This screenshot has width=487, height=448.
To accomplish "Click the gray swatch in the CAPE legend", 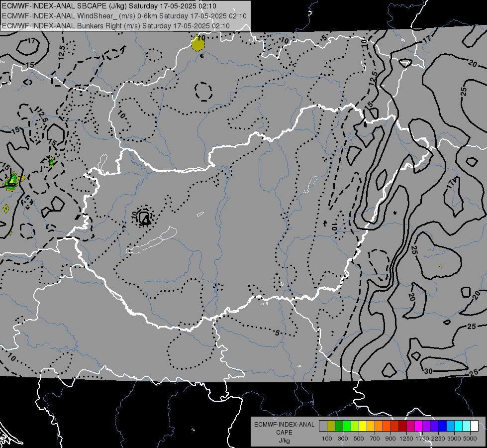I will pyautogui.click(x=323, y=426).
